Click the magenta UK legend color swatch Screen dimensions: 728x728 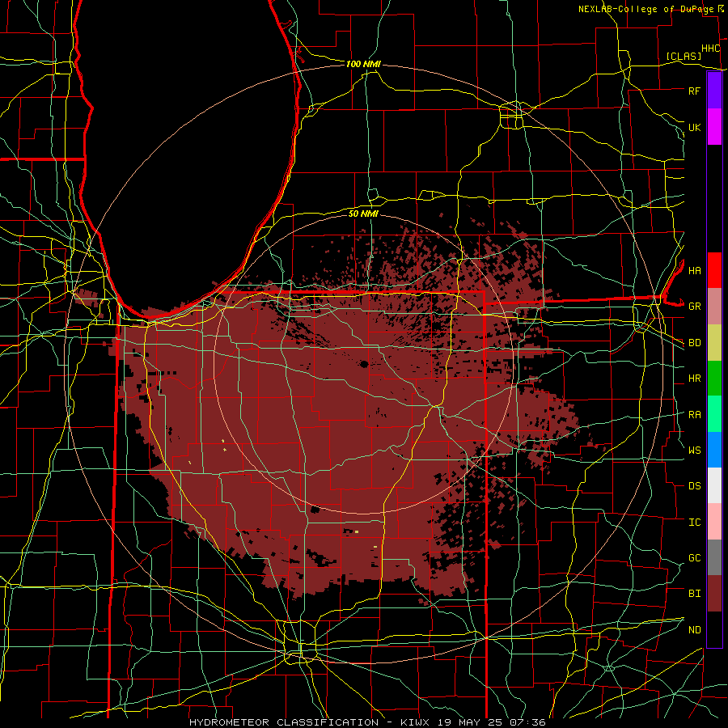tap(714, 127)
